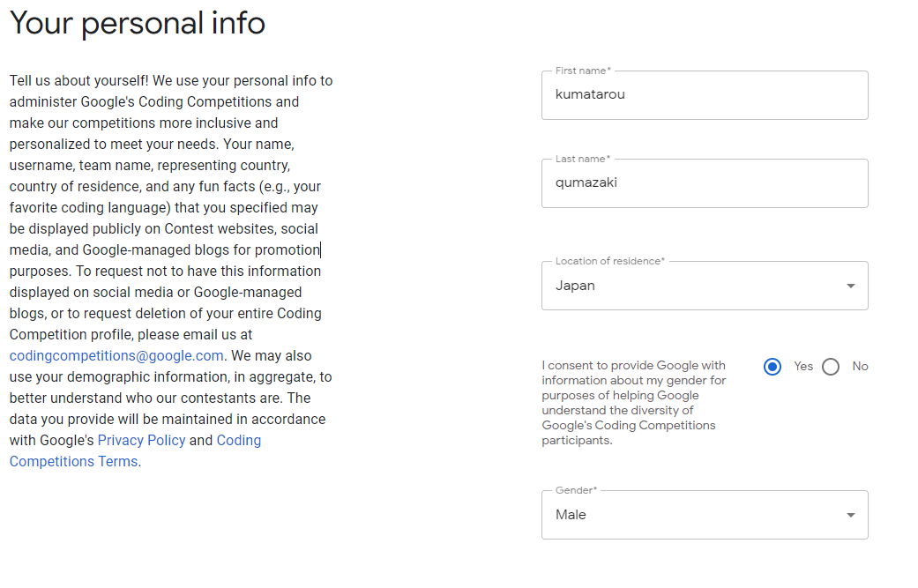This screenshot has height=588, width=918.
Task: Click the First name field label
Action: tap(583, 71)
